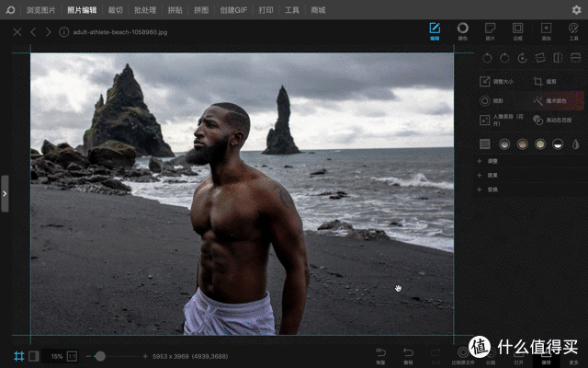
Task: Click the half-white circle filter icon
Action: click(558, 144)
